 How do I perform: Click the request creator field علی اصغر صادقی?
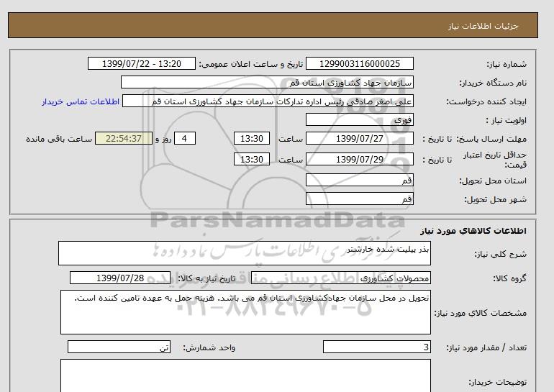268,101
